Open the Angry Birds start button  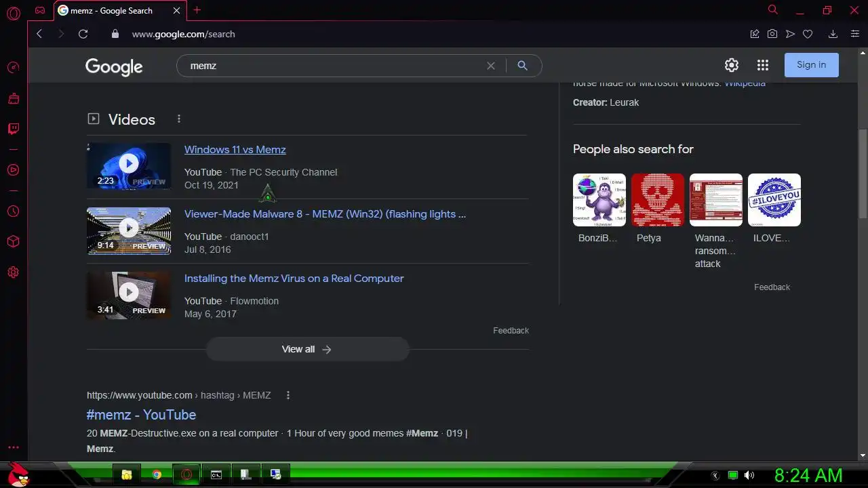tap(18, 474)
